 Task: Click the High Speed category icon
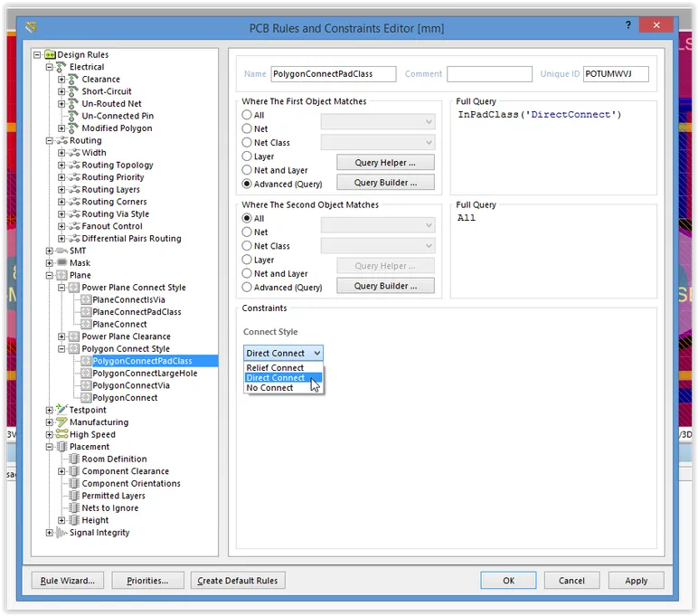(x=61, y=434)
